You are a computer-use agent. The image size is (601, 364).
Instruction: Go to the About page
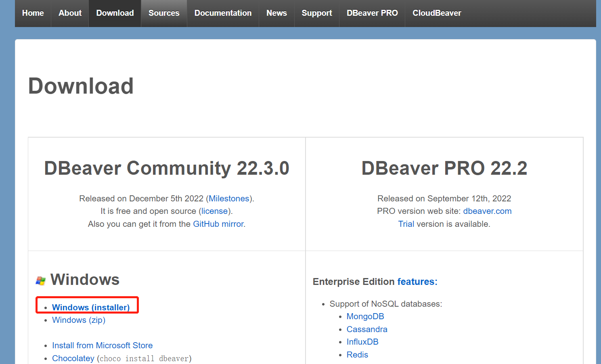pyautogui.click(x=70, y=13)
